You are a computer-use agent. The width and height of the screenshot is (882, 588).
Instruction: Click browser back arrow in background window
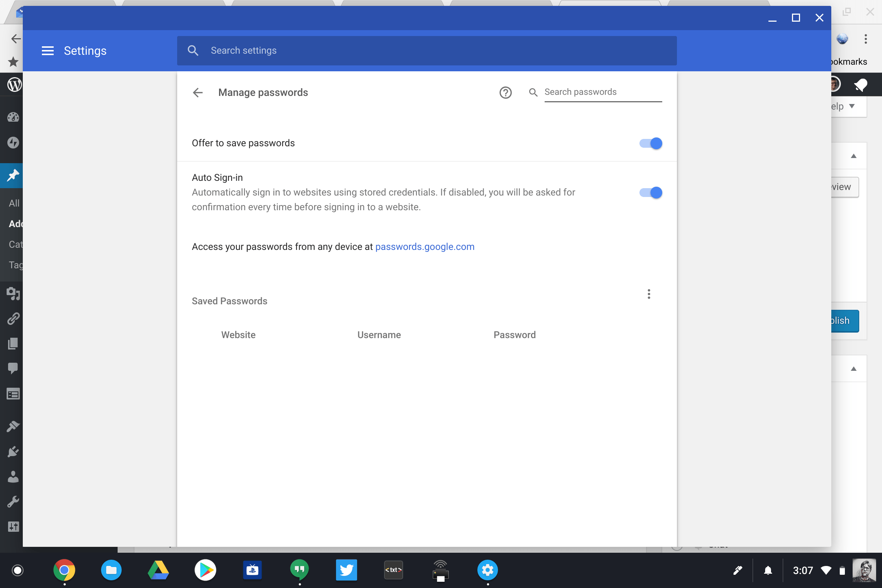(16, 39)
